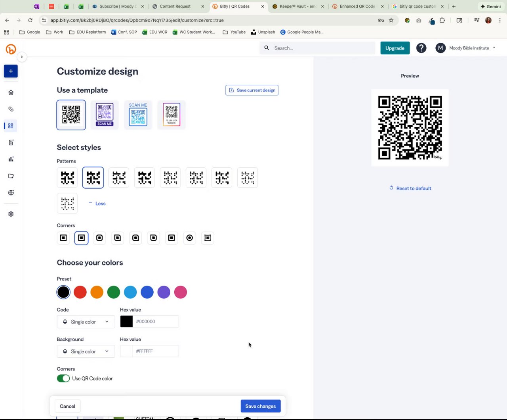Select the fourth corner style
This screenshot has height=420, width=507.
click(x=117, y=238)
